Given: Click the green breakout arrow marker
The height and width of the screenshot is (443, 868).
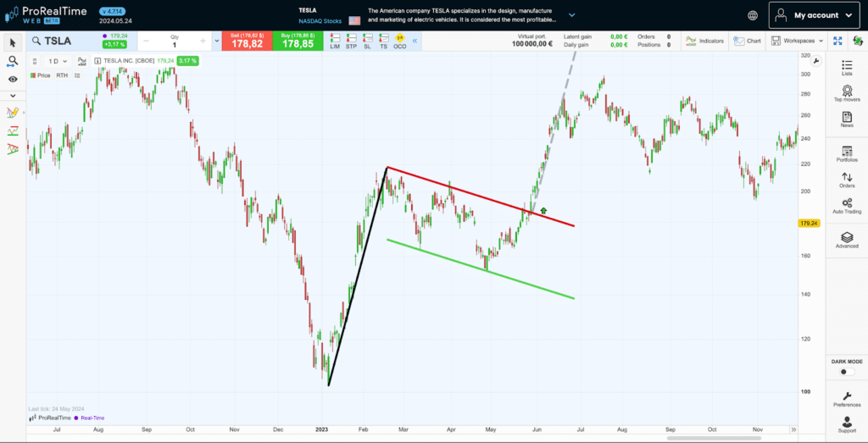Looking at the screenshot, I should pyautogui.click(x=543, y=210).
